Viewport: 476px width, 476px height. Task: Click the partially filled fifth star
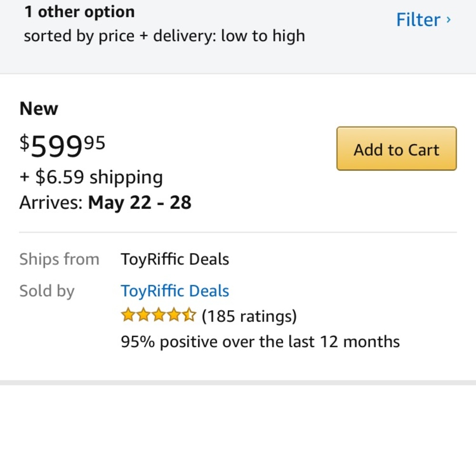pos(189,316)
